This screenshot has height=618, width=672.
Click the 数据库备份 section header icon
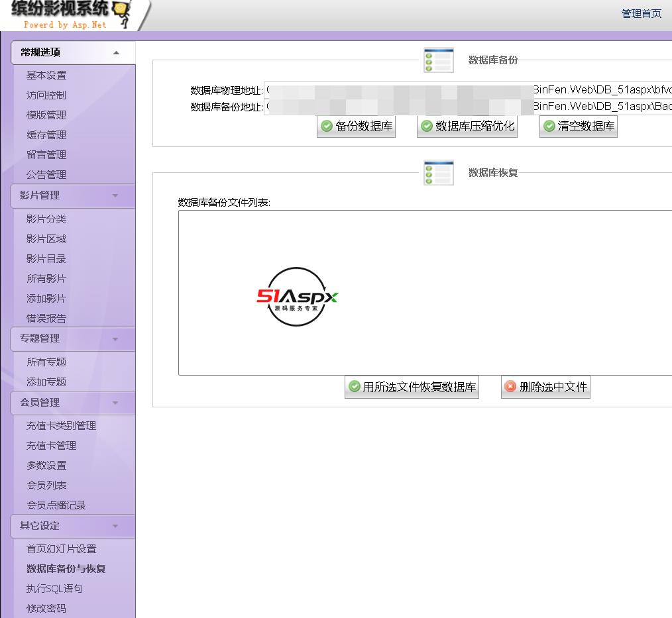[439, 60]
